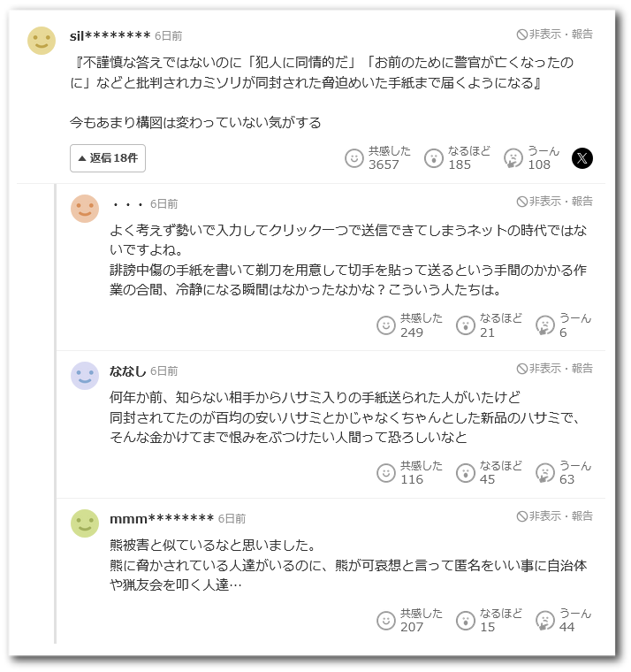This screenshot has width=631, height=672.
Task: Click 共感した smiley on sil******** comment
Action: click(x=354, y=158)
